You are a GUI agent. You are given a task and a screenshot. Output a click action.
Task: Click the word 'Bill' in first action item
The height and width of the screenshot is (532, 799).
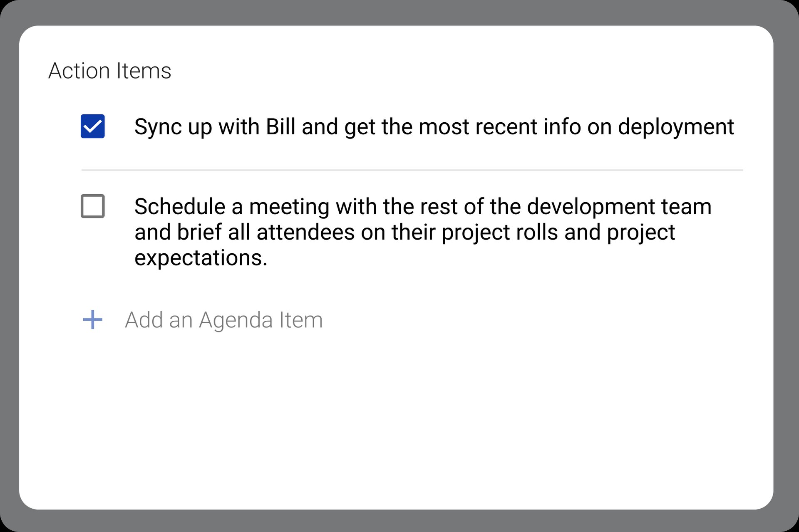[280, 126]
